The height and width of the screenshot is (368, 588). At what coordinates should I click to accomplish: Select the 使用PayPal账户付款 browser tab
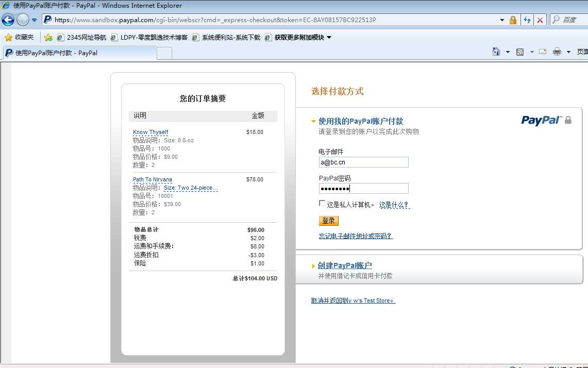click(x=77, y=53)
